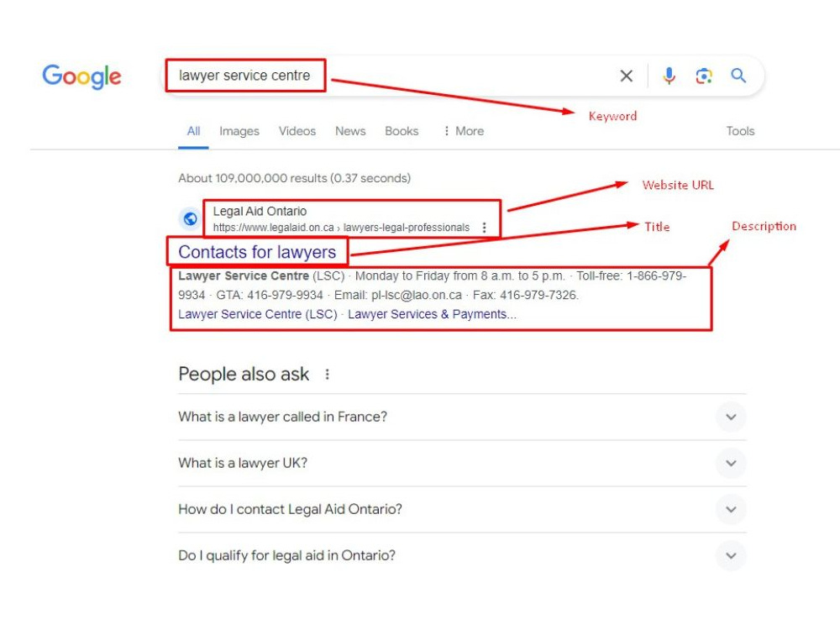Open the Contacts for lawyers result

point(257,252)
